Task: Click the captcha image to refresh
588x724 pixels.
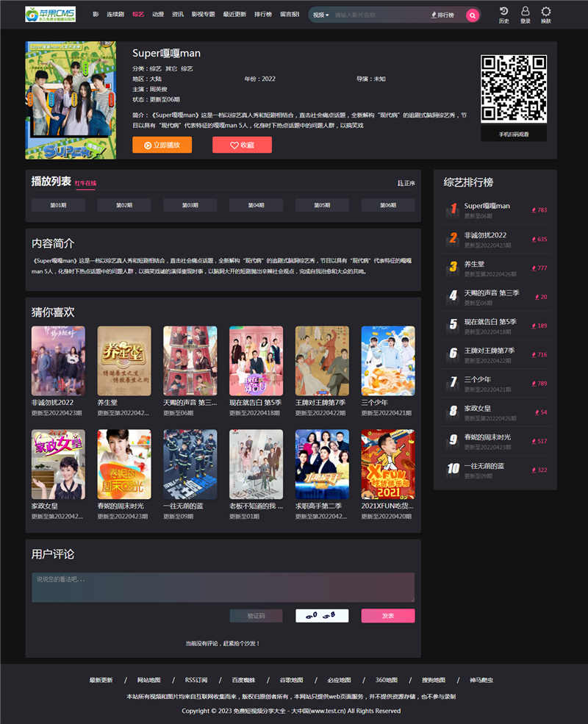Action: [x=322, y=615]
